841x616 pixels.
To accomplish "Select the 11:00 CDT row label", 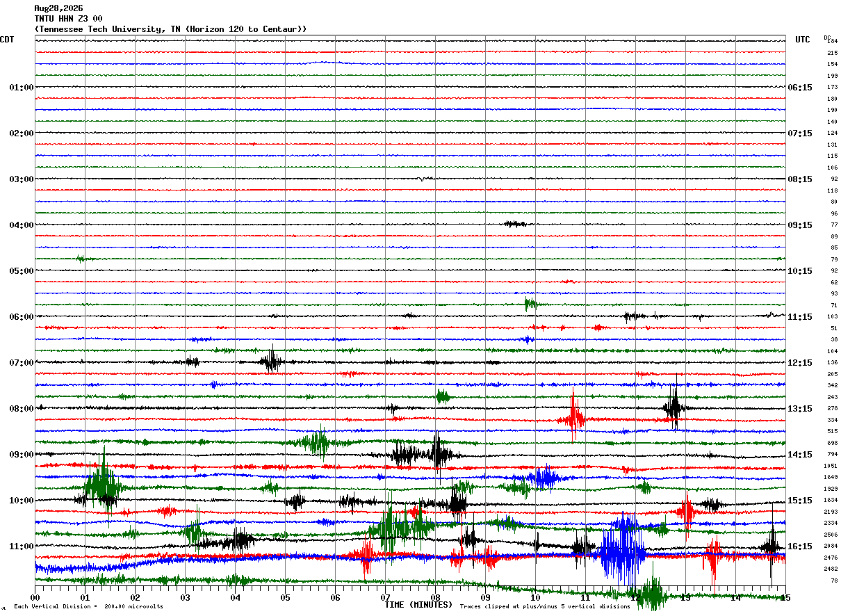I will tap(22, 546).
